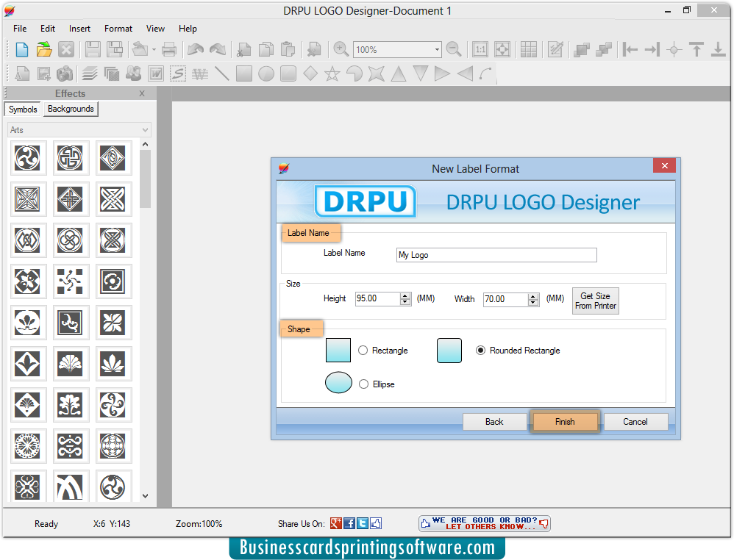Open the View menu
Viewport: 734px width, 560px height.
(x=155, y=29)
